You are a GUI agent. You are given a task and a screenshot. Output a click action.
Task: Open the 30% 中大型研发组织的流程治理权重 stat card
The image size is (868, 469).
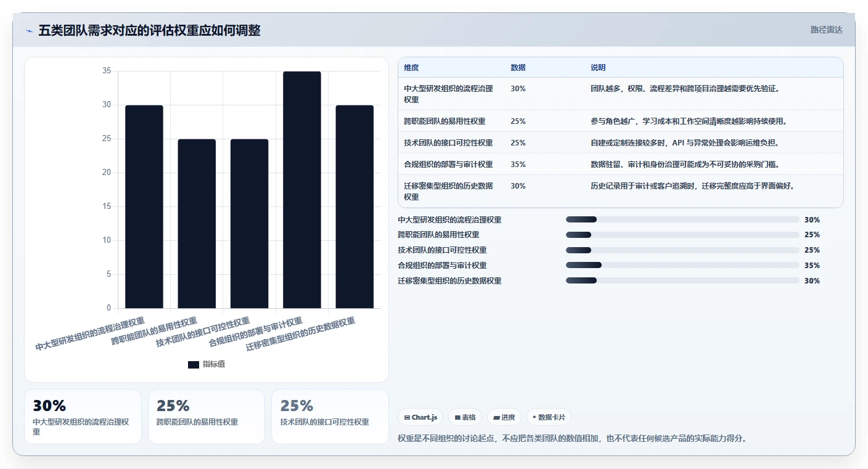pyautogui.click(x=83, y=417)
